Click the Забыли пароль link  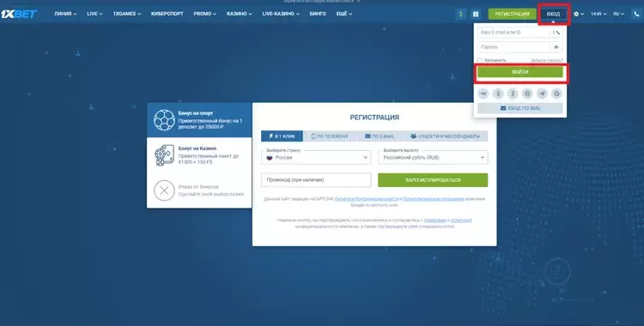[547, 60]
